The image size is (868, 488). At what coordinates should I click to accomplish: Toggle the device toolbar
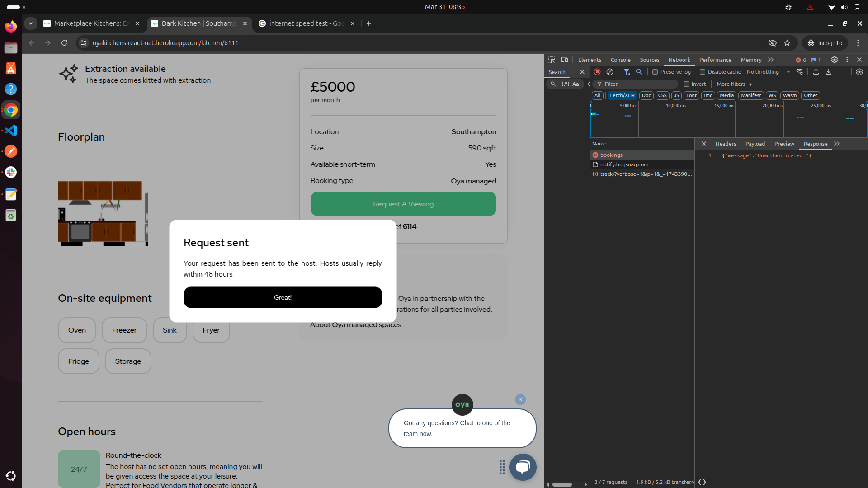pyautogui.click(x=564, y=60)
